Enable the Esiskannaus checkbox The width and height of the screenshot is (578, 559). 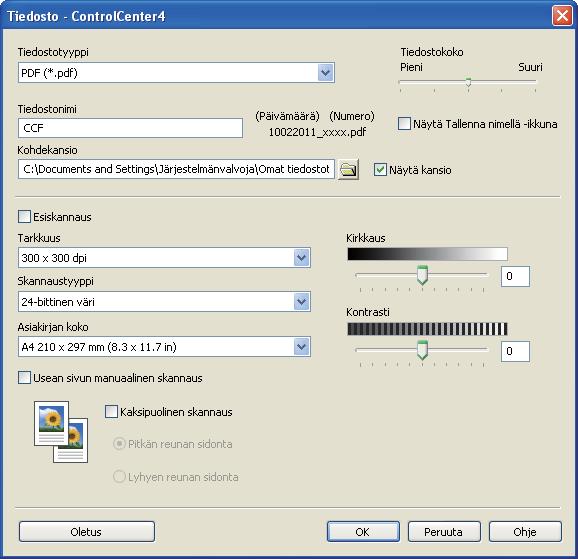[x=24, y=216]
